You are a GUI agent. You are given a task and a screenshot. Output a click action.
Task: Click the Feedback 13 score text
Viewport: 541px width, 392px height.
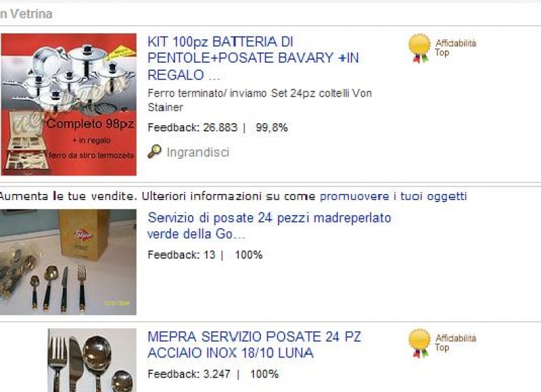coord(181,255)
